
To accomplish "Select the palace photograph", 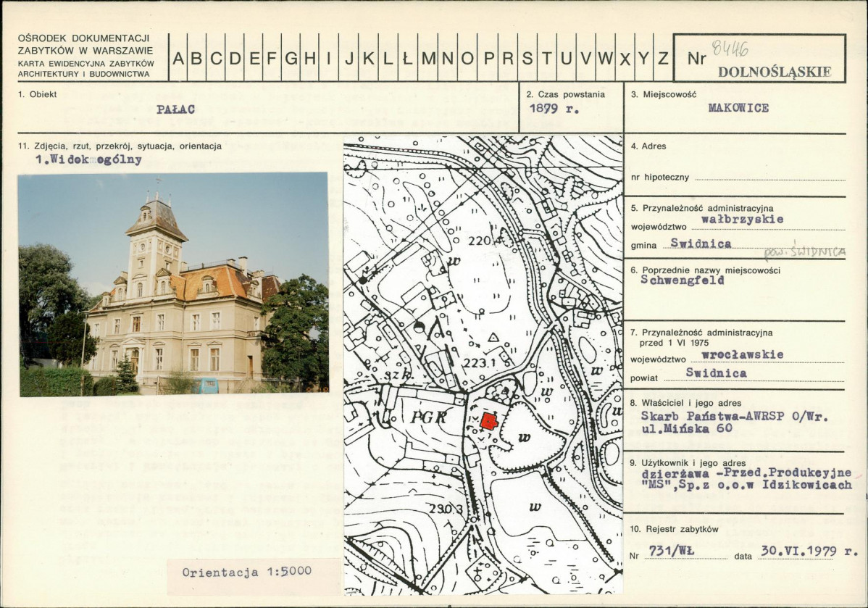I will click(174, 284).
